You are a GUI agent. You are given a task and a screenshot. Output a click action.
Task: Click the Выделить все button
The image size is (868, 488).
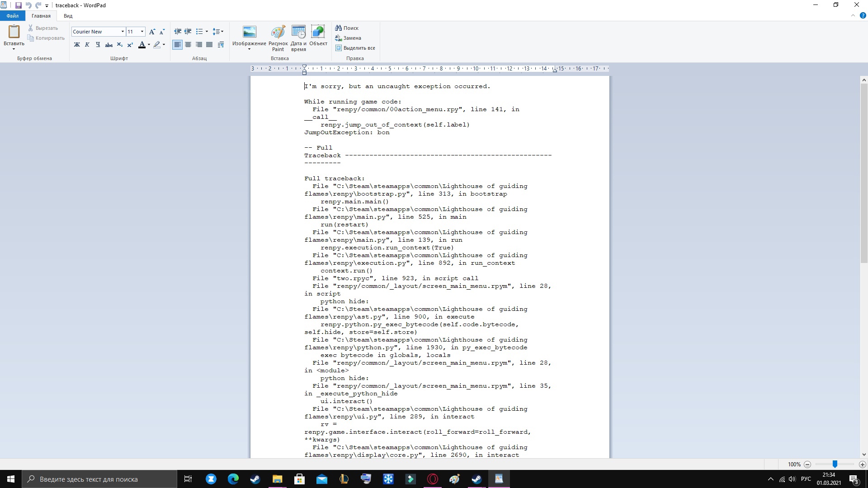355,48
